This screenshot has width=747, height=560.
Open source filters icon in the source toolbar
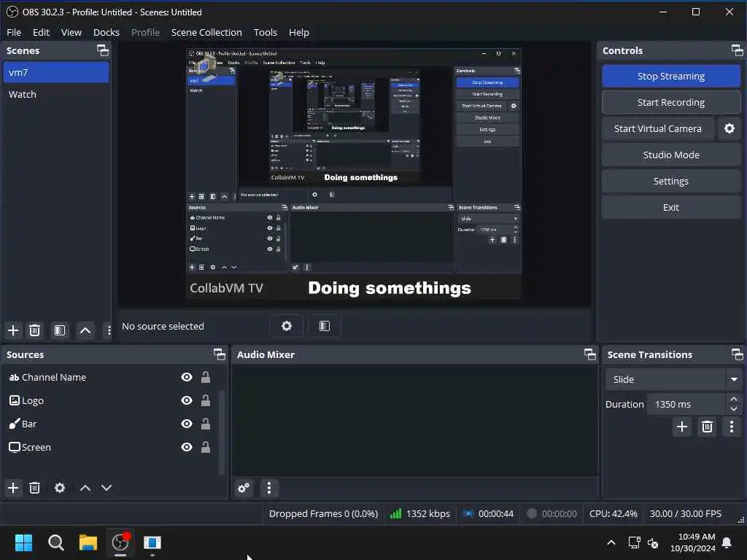pos(325,326)
